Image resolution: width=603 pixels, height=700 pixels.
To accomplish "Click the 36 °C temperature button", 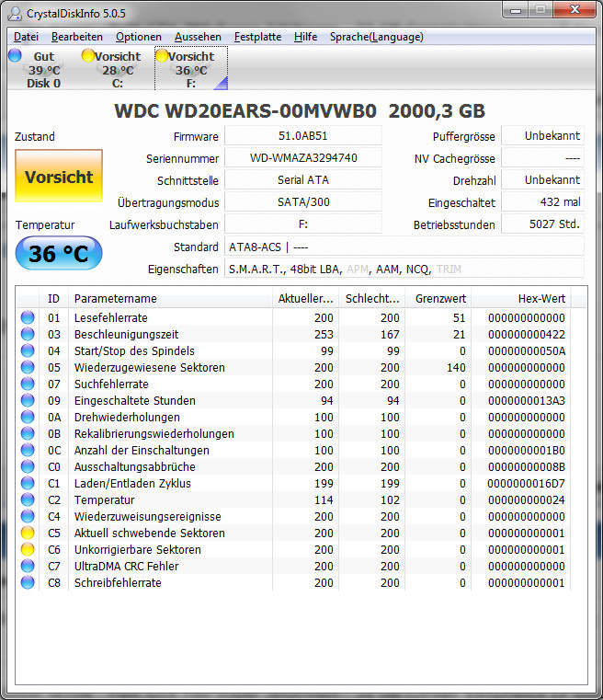I will point(59,253).
